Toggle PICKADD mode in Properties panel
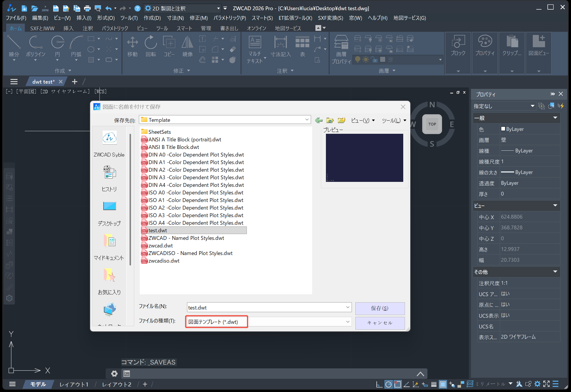This screenshot has height=392, width=571. pyautogui.click(x=542, y=106)
